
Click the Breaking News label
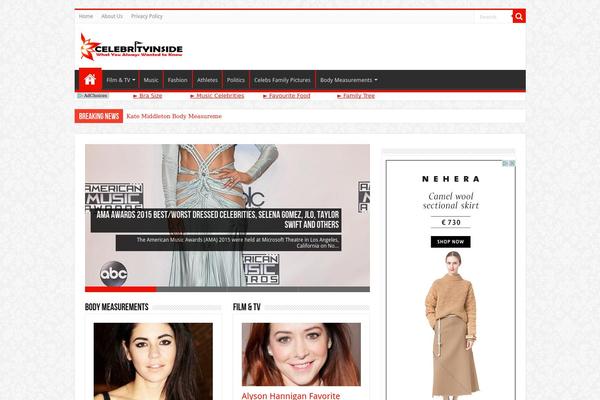[x=99, y=116]
